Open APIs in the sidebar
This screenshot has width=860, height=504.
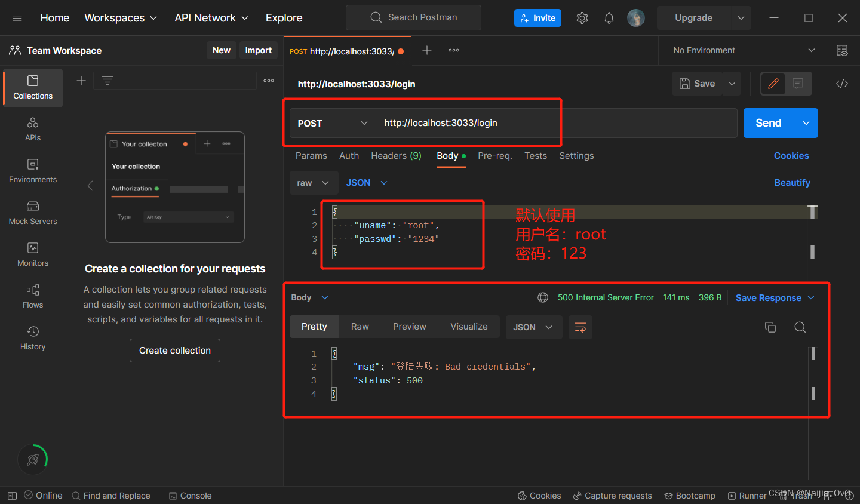[33, 130]
